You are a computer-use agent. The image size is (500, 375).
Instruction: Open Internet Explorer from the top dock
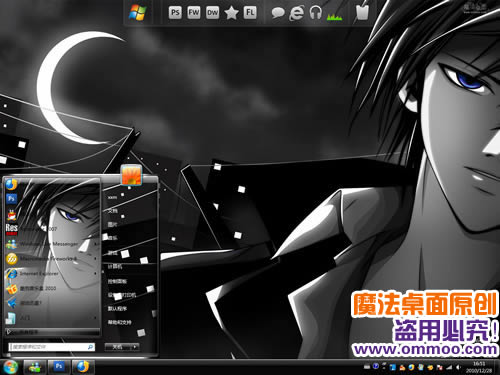(x=296, y=13)
